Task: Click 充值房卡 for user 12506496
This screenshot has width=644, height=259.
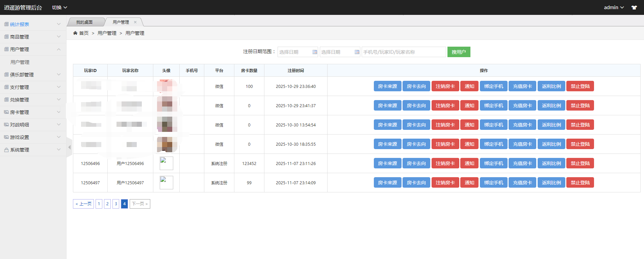Action: [x=522, y=163]
